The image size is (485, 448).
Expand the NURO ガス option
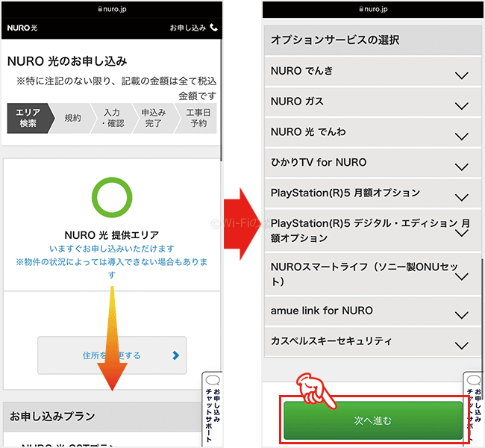(x=373, y=102)
